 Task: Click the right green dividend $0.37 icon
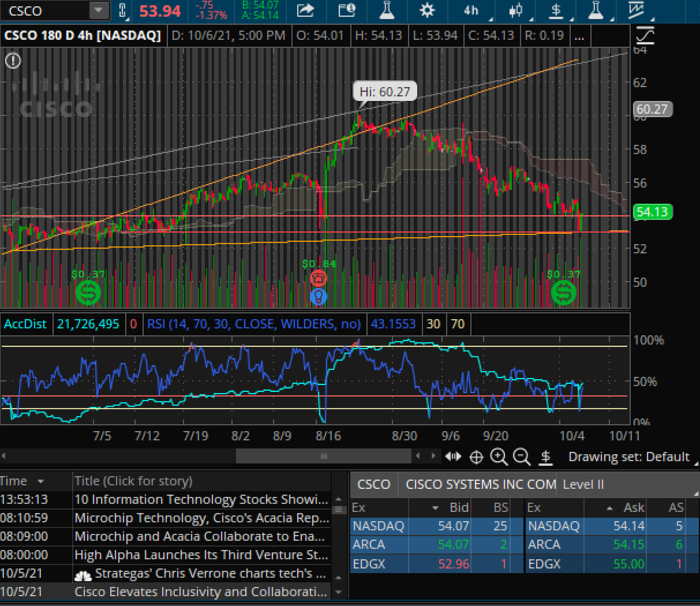(x=563, y=292)
